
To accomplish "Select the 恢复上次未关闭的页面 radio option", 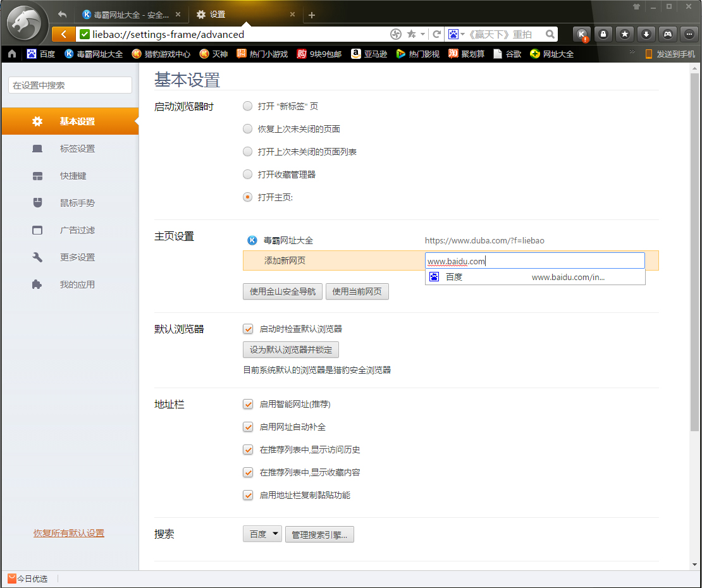I will pyautogui.click(x=247, y=128).
